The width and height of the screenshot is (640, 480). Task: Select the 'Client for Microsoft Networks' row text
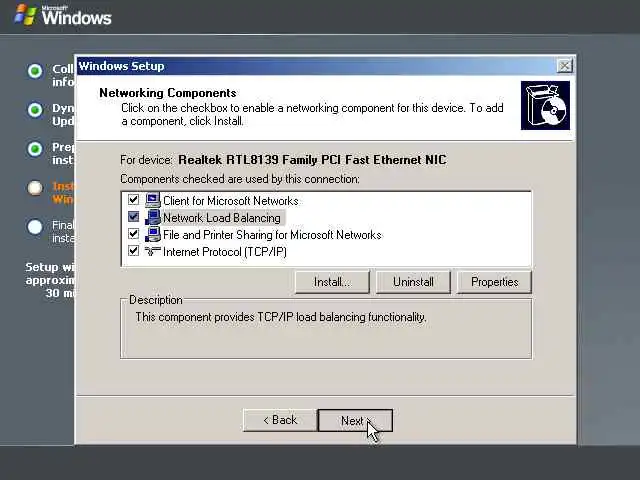coord(231,201)
